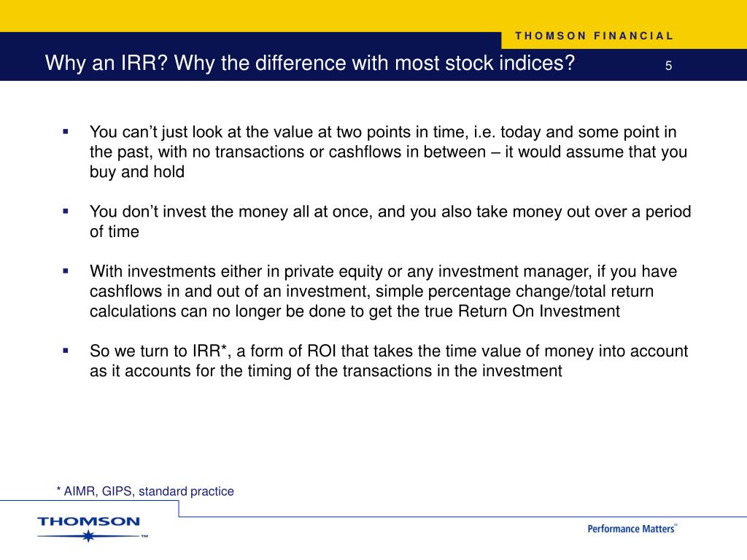Screen dimensions: 747x560
Task: Click the paragraph starting 'So we turn to IRR'
Action: coord(389,360)
